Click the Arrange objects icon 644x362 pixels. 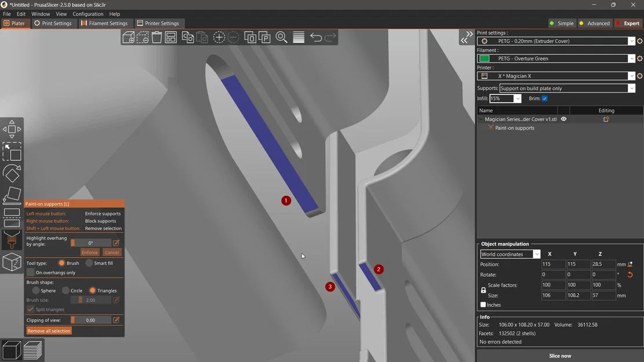point(171,37)
